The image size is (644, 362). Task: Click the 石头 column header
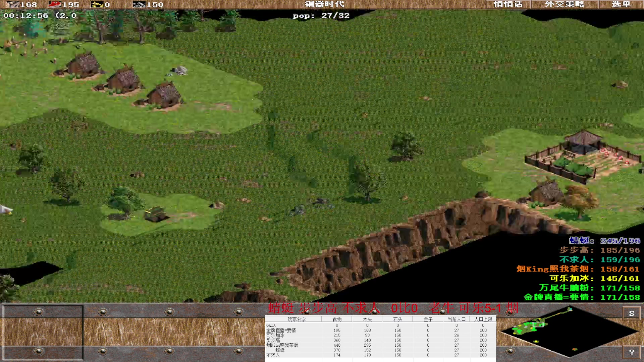pyautogui.click(x=398, y=319)
